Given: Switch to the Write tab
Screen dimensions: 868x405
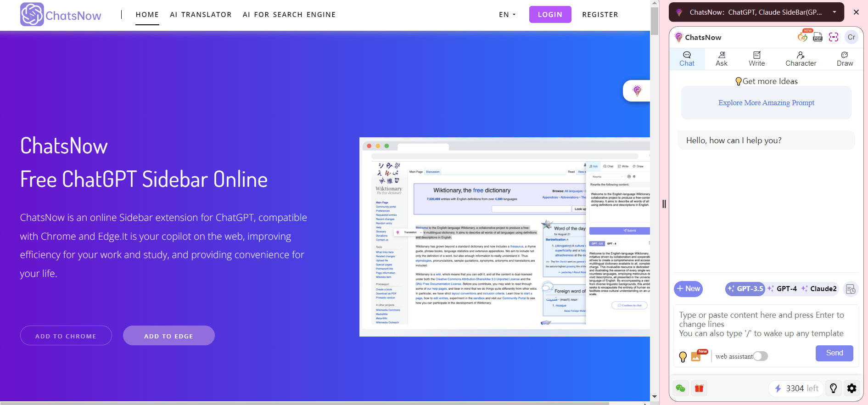Looking at the screenshot, I should [757, 59].
